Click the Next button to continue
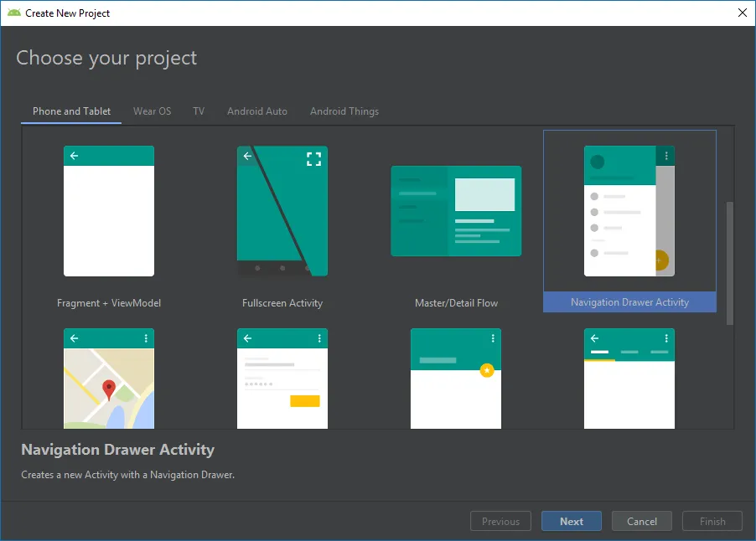The image size is (756, 541). [571, 520]
